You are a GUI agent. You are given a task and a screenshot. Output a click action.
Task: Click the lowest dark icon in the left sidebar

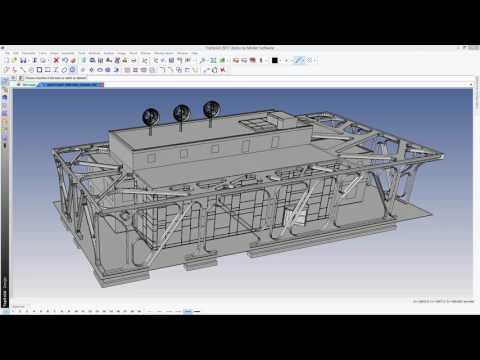[x=5, y=146]
